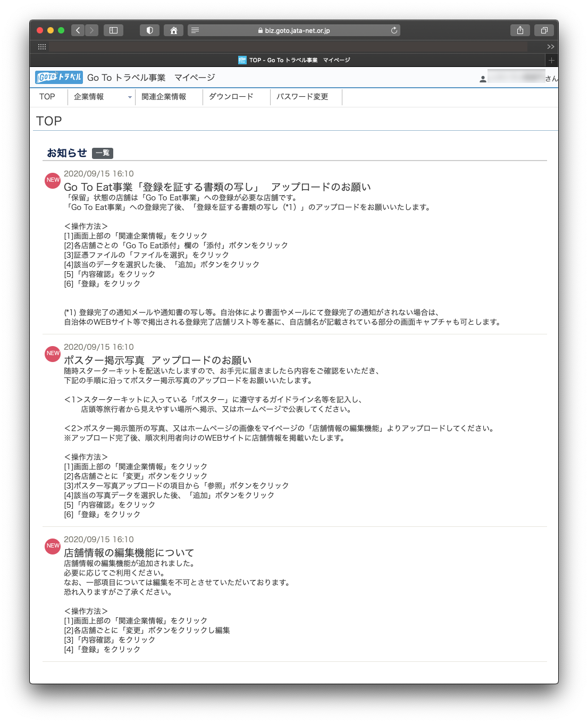Image resolution: width=588 pixels, height=723 pixels.
Task: Toggle the Safari sidebar icon
Action: [x=113, y=30]
